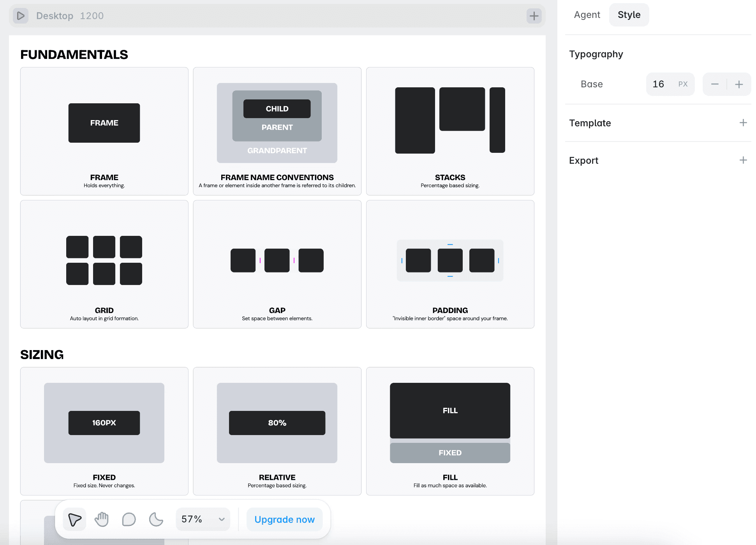The height and width of the screenshot is (545, 756).
Task: Click 'Set space between elements.' caption
Action: [x=277, y=319]
